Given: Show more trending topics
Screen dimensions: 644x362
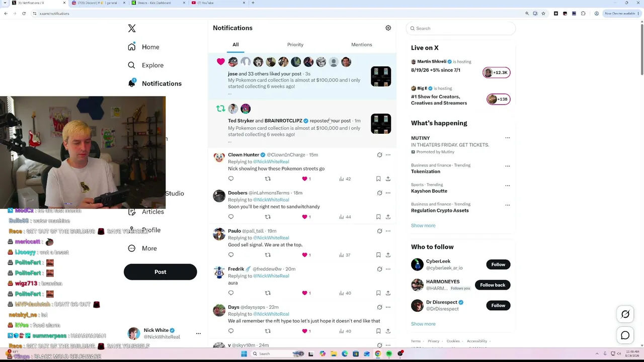Looking at the screenshot, I should coord(423,226).
